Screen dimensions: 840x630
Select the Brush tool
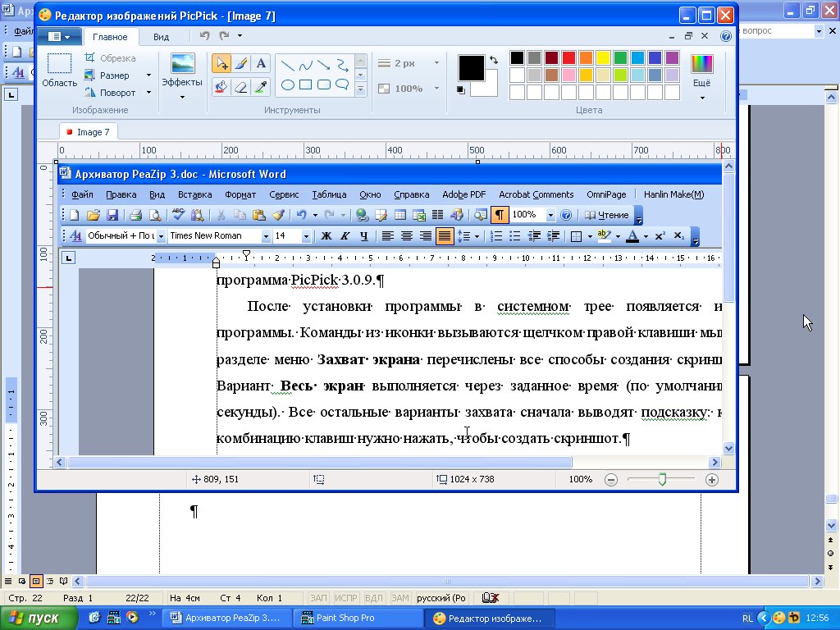click(x=241, y=63)
